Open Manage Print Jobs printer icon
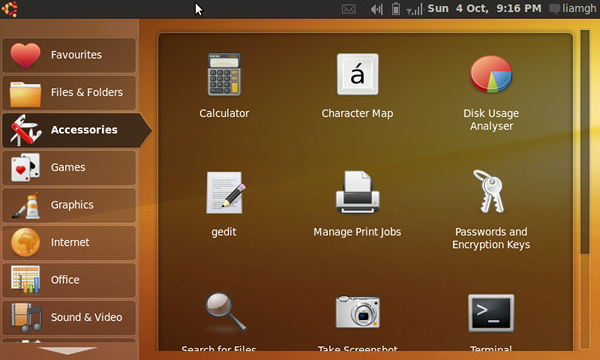This screenshot has width=600, height=360. [x=357, y=192]
